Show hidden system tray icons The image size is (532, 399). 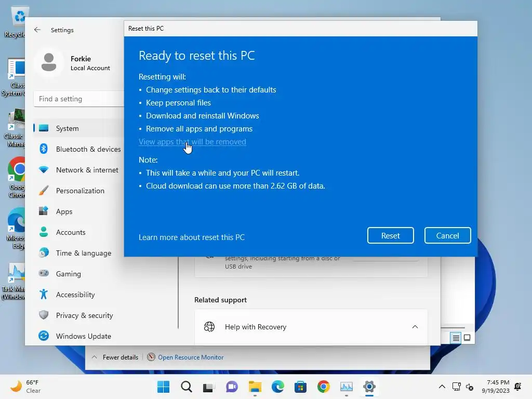[x=442, y=387]
